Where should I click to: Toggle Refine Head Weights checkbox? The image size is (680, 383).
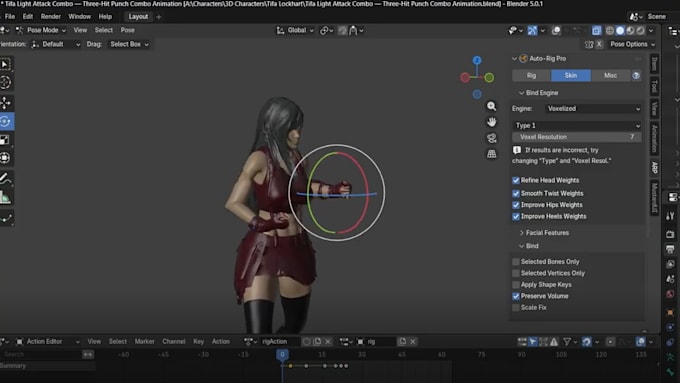[516, 180]
